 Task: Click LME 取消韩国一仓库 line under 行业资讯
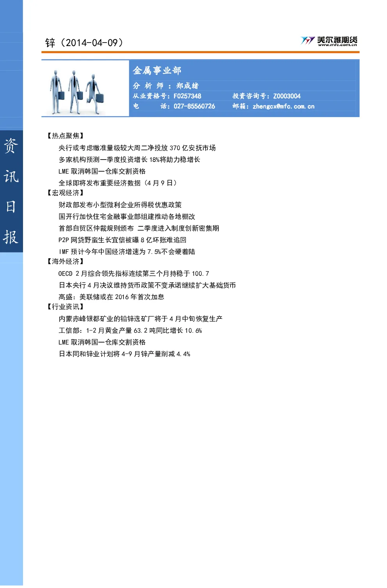tap(102, 342)
